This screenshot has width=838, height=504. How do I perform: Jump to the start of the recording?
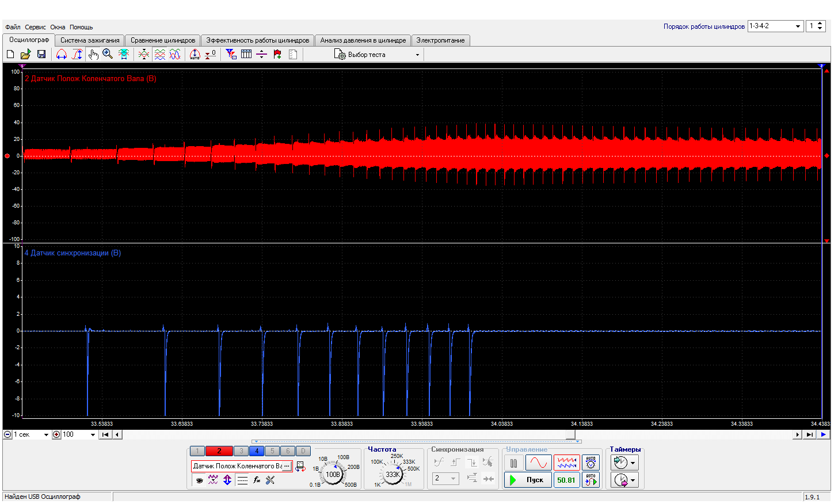click(105, 434)
